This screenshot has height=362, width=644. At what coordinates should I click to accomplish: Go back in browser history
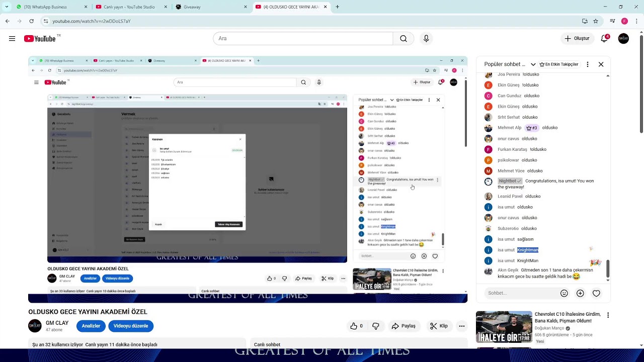click(7, 21)
